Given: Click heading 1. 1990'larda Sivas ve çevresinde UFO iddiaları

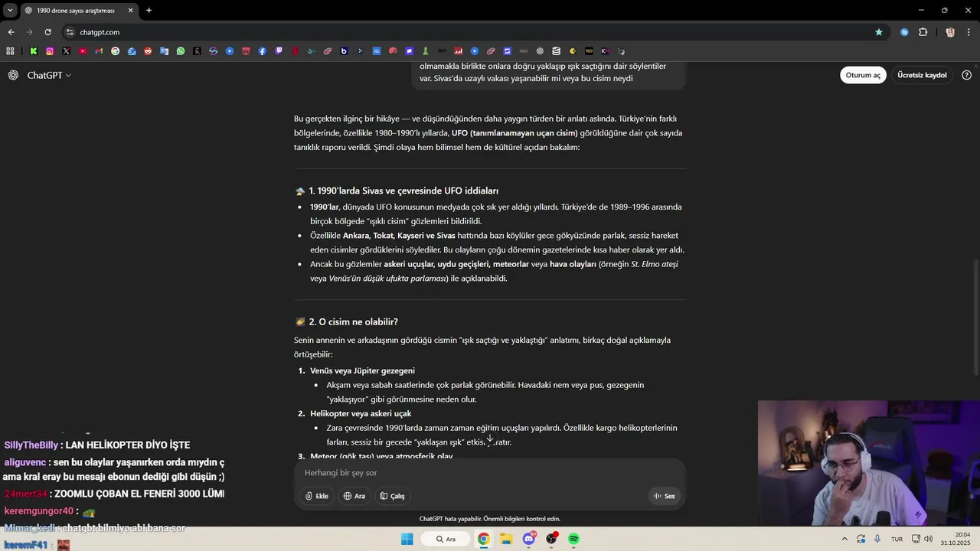Looking at the screenshot, I should click(403, 191).
